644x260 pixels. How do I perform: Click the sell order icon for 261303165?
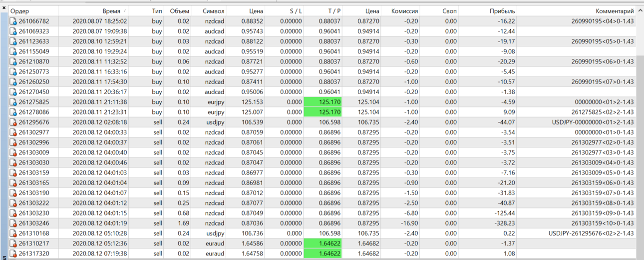click(13, 182)
